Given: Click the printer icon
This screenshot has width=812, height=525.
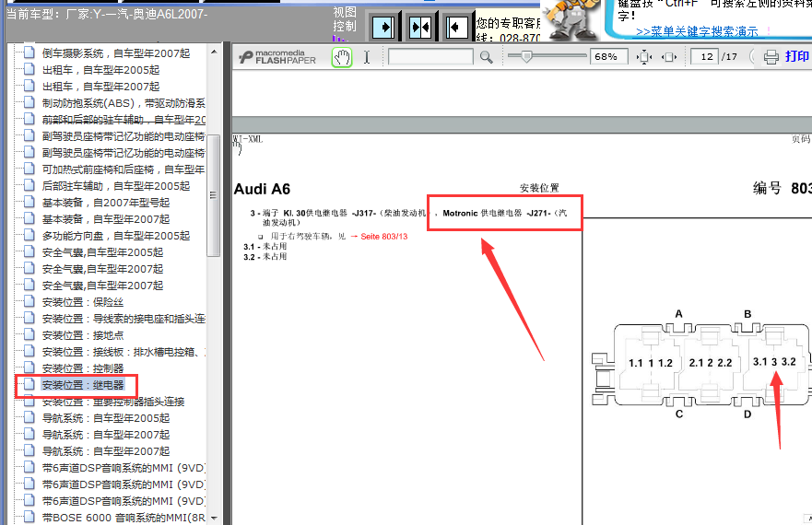Looking at the screenshot, I should [771, 57].
